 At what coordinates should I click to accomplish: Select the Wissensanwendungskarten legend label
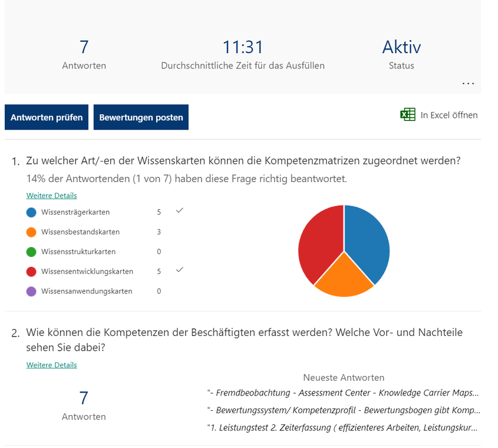point(87,291)
